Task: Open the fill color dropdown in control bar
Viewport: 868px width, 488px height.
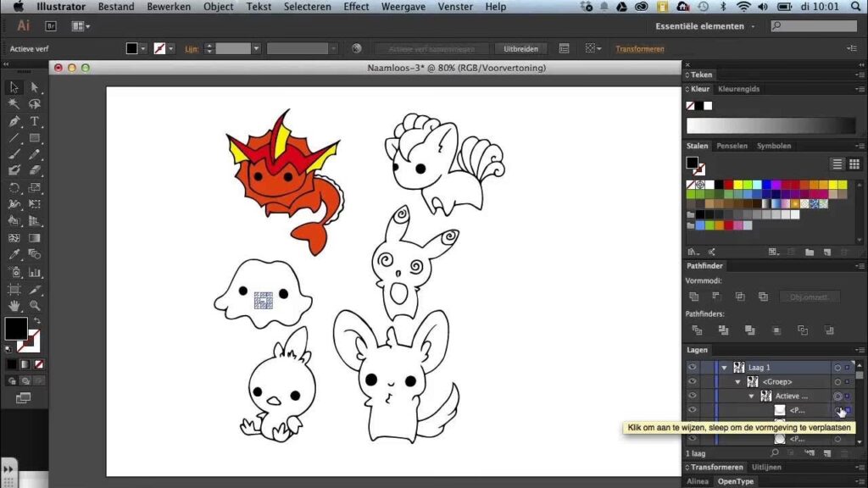Action: [143, 49]
